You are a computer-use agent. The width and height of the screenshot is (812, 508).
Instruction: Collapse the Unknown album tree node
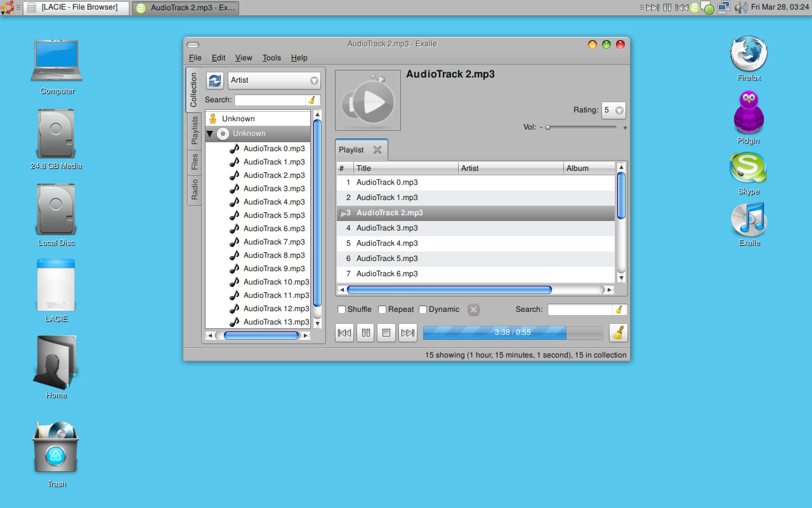coord(210,134)
